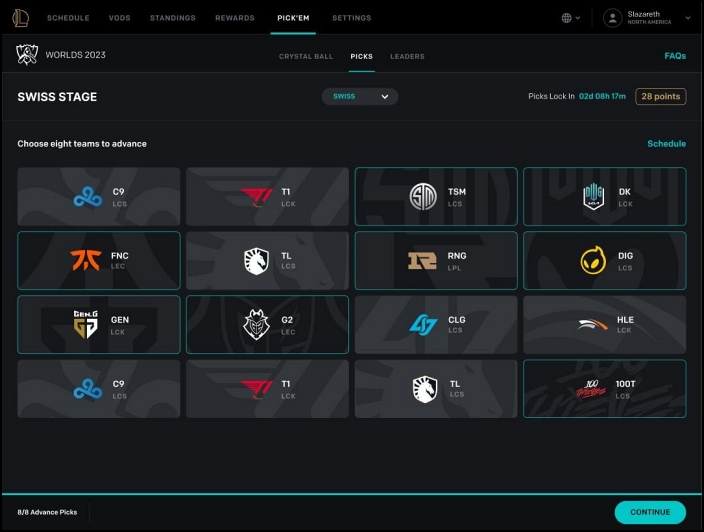Viewport: 704px width, 532px height.
Task: Click the CLG team logo icon
Action: pos(423,325)
